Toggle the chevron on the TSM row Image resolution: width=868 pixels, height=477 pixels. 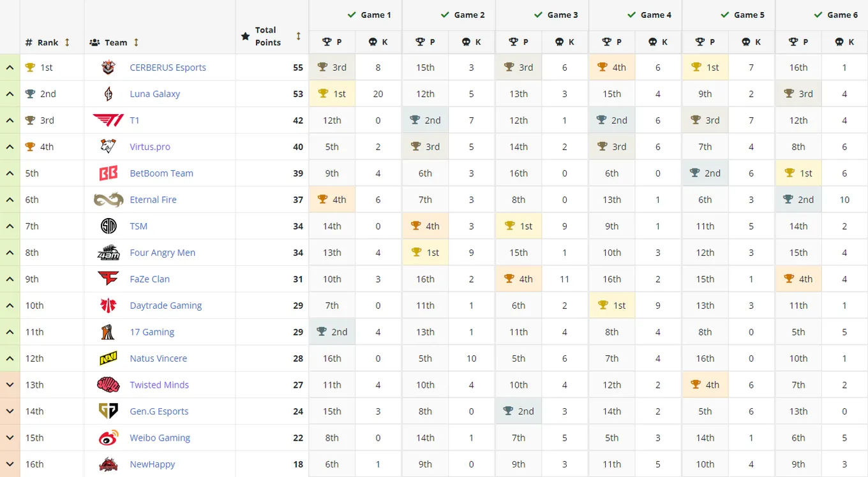click(x=10, y=226)
